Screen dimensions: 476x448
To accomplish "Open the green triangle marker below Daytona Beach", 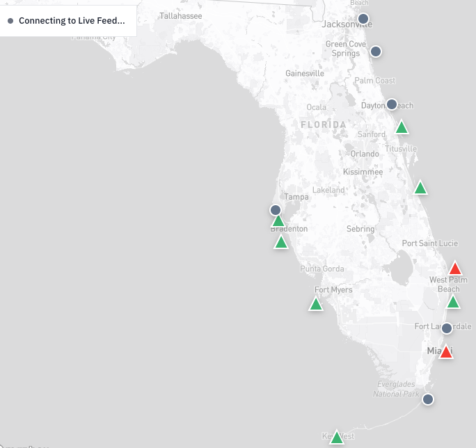I will [x=402, y=127].
